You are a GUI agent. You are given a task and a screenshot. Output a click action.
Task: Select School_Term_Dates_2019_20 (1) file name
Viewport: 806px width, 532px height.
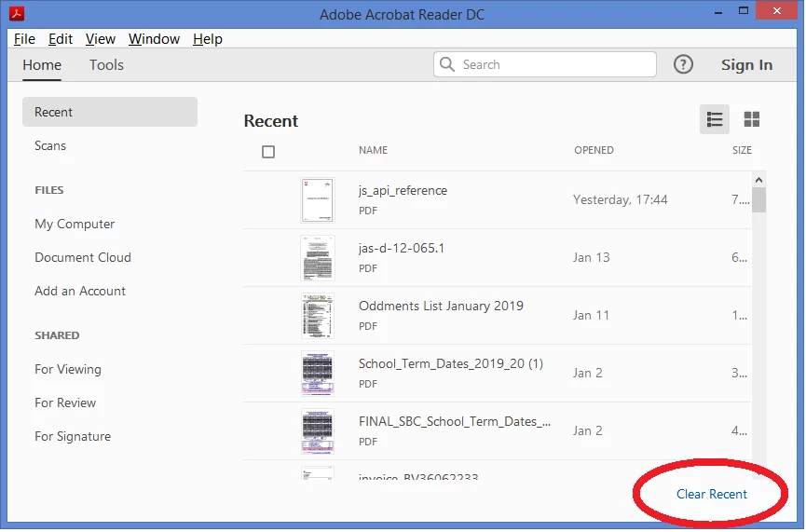pos(451,364)
